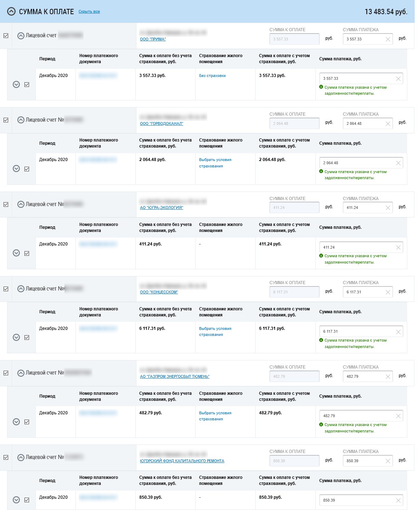The height and width of the screenshot is (514, 420).
Task: Collapse the СУММА К ОПЛАТЕ section
Action: [11, 11]
